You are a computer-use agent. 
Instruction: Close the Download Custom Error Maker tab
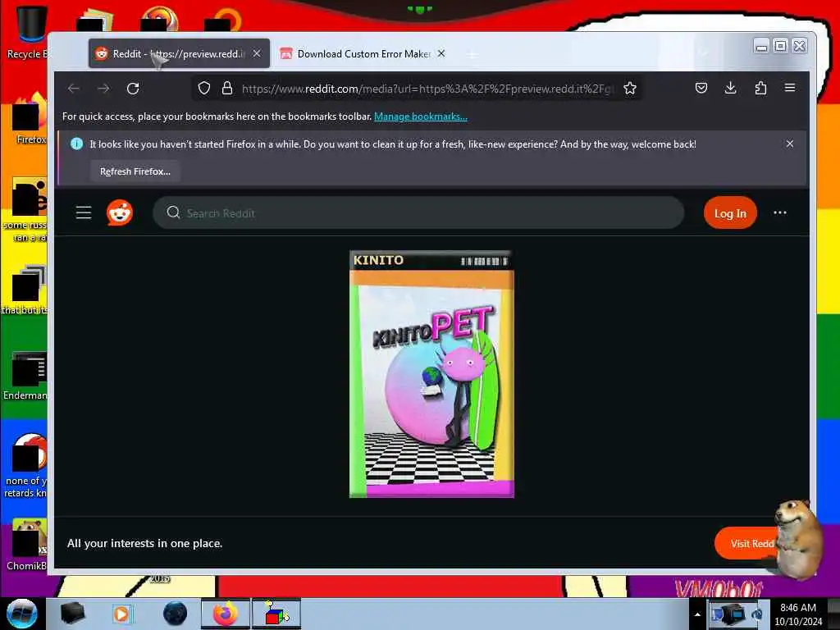coord(441,53)
